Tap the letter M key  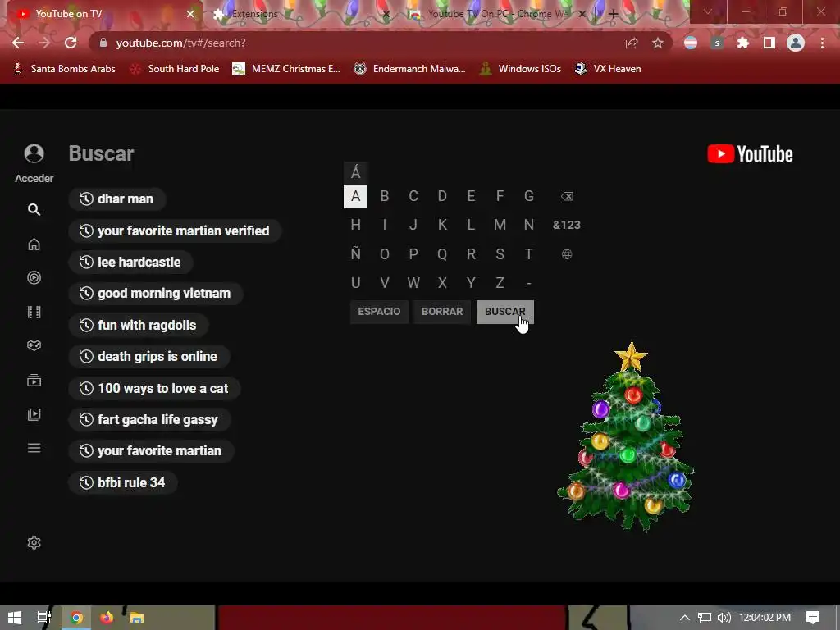pyautogui.click(x=500, y=225)
